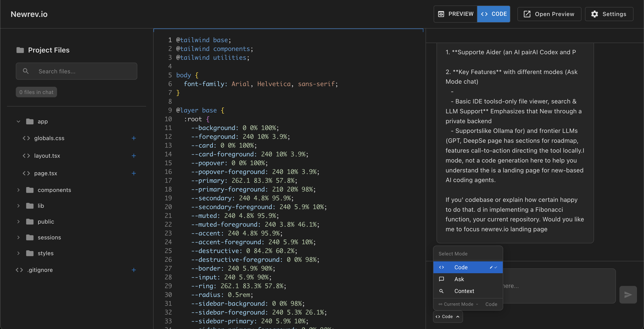Image resolution: width=644 pixels, height=329 pixels.
Task: Click the 'font-family: Arial, Helvetica, sans-serif' line
Action: pyautogui.click(x=261, y=84)
